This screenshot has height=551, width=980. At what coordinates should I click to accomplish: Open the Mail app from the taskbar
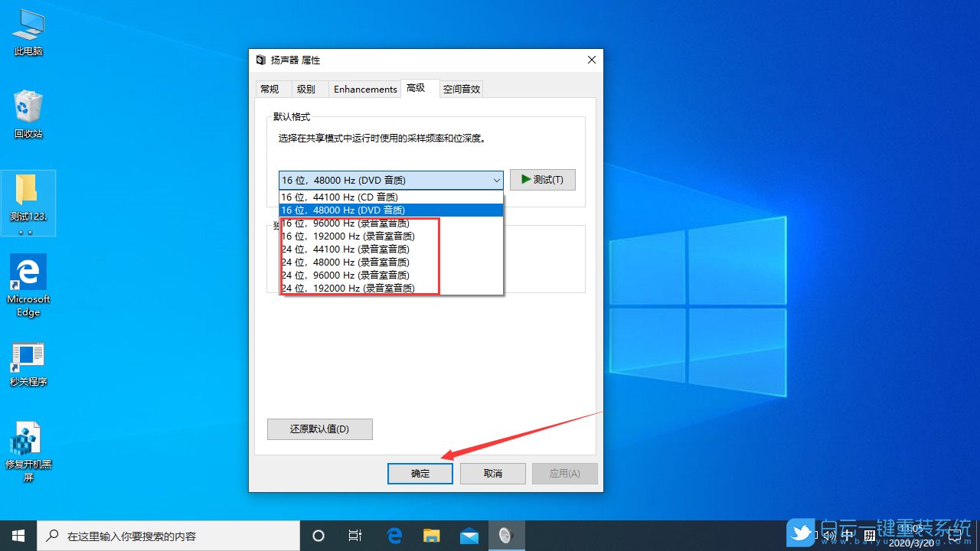click(469, 536)
